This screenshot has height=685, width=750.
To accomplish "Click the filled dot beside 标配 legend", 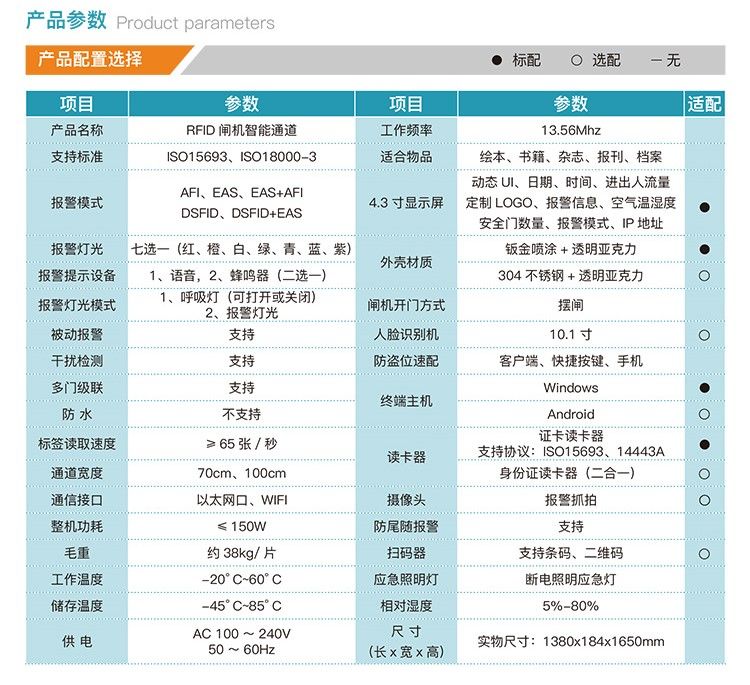I will pyautogui.click(x=496, y=61).
